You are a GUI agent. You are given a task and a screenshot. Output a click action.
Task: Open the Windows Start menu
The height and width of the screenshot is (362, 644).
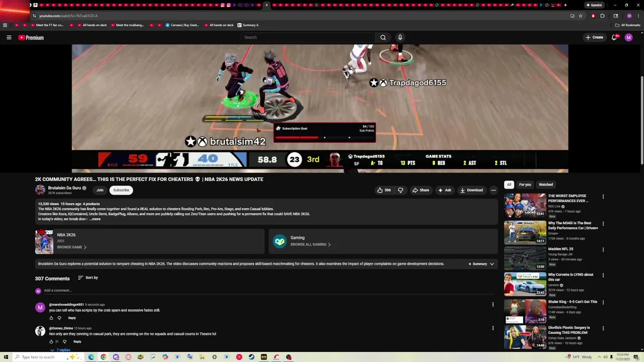click(6, 357)
